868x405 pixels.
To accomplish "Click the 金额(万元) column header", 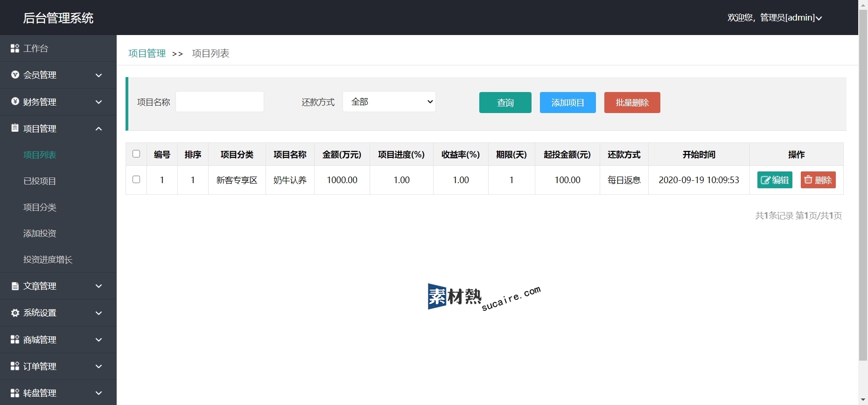I will [x=342, y=155].
